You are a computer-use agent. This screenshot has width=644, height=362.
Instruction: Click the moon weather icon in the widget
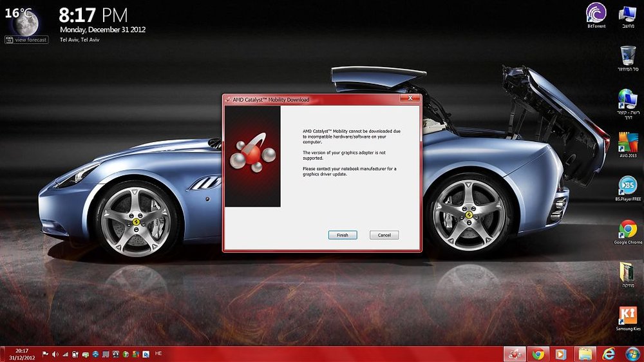pos(26,23)
